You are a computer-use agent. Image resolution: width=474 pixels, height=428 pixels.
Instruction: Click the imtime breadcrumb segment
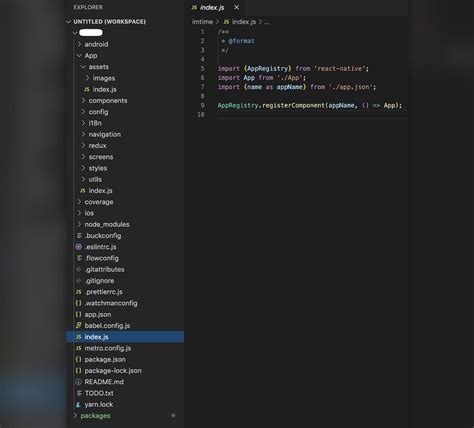(x=202, y=22)
